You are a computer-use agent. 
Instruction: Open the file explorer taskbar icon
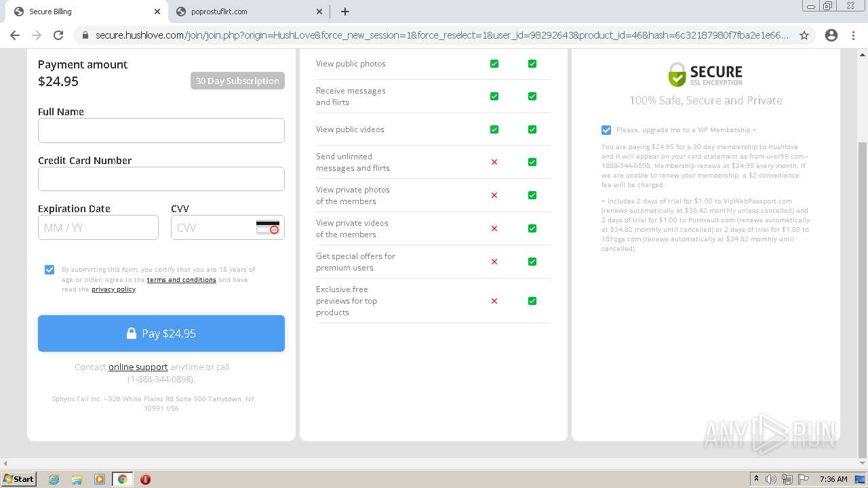click(x=77, y=479)
